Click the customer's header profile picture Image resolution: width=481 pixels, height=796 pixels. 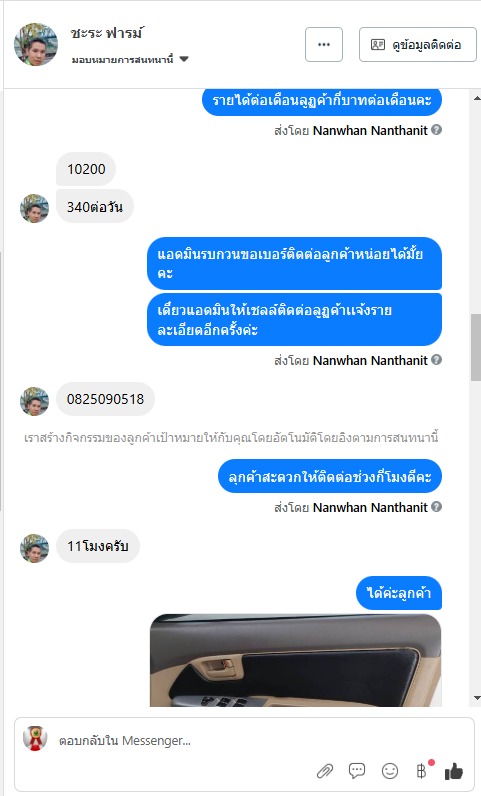click(36, 44)
